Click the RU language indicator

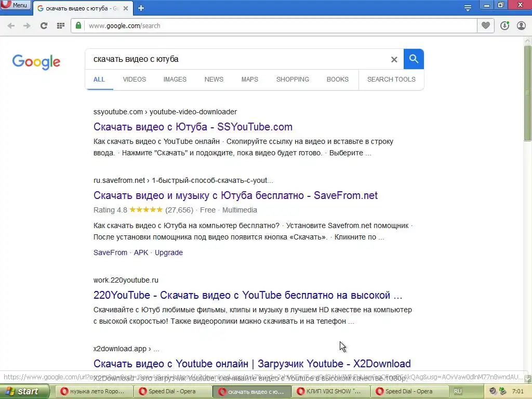(458, 391)
